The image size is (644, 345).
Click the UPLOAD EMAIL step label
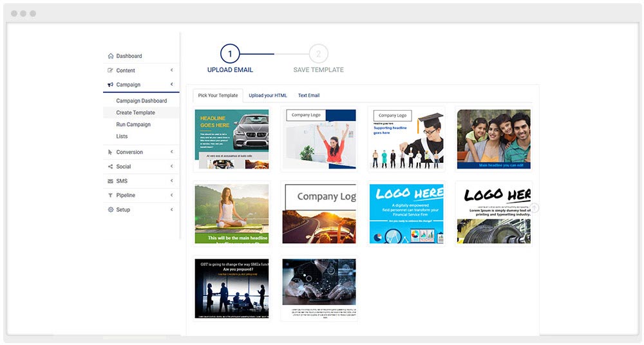point(230,70)
